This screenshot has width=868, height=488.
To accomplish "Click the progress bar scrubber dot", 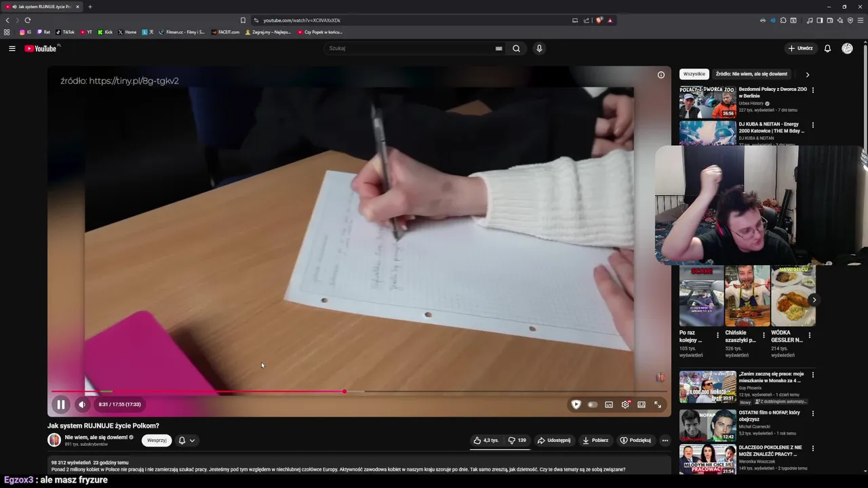I will 344,392.
